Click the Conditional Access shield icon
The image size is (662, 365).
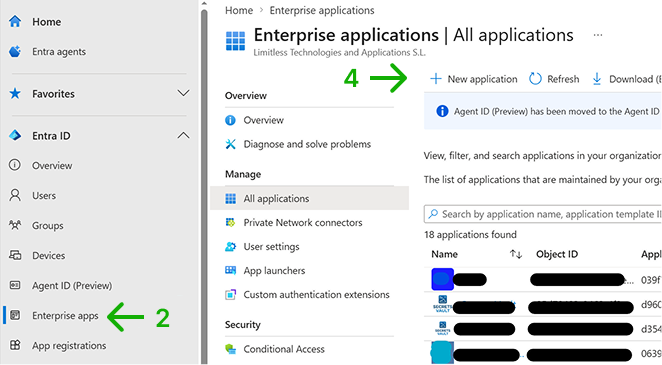pos(231,349)
